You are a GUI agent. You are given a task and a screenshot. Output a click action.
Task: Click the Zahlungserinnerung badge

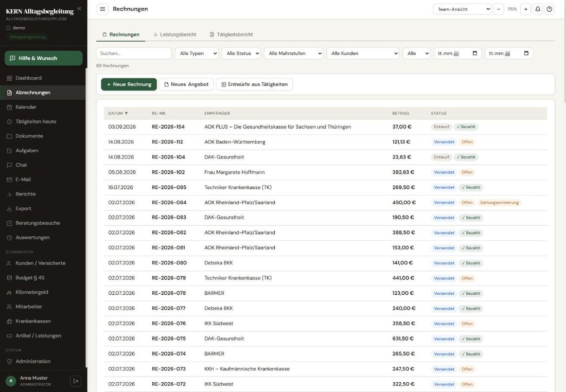[499, 203]
